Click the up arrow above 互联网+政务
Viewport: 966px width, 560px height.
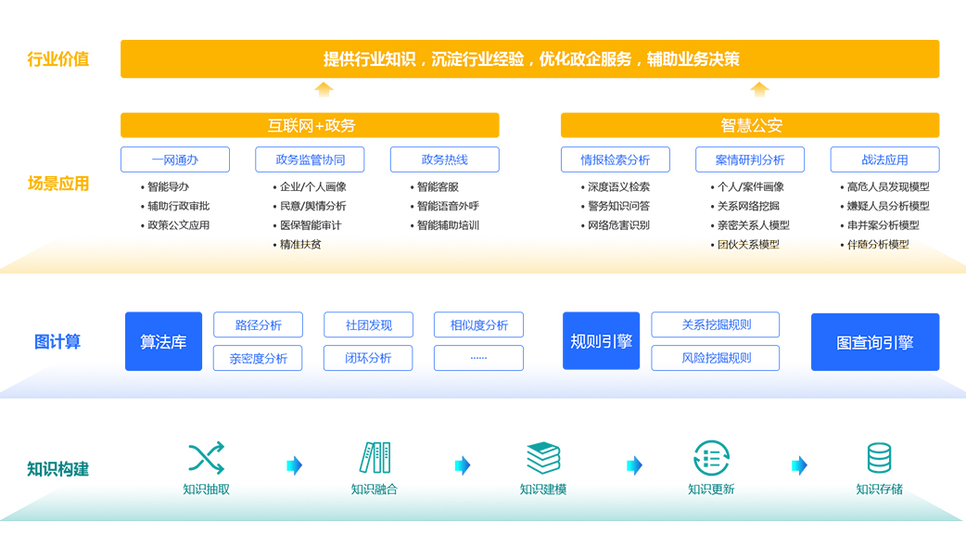coord(324,90)
